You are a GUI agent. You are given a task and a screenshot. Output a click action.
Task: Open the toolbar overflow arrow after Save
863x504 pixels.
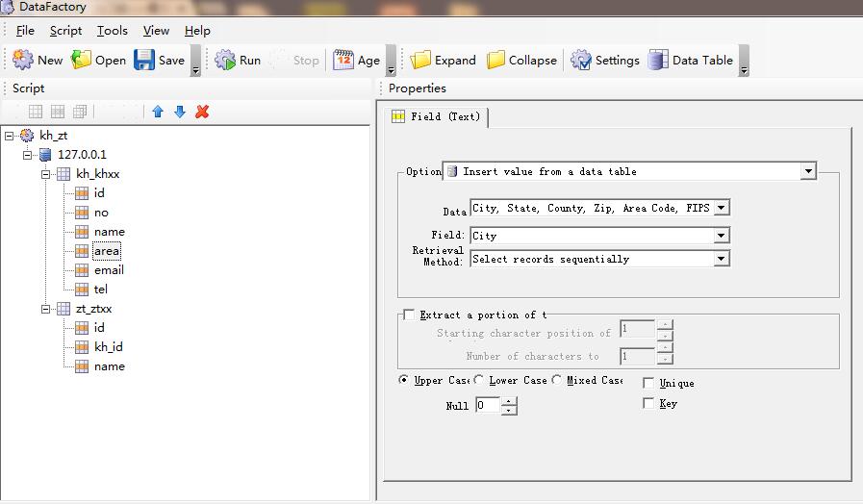(x=195, y=61)
